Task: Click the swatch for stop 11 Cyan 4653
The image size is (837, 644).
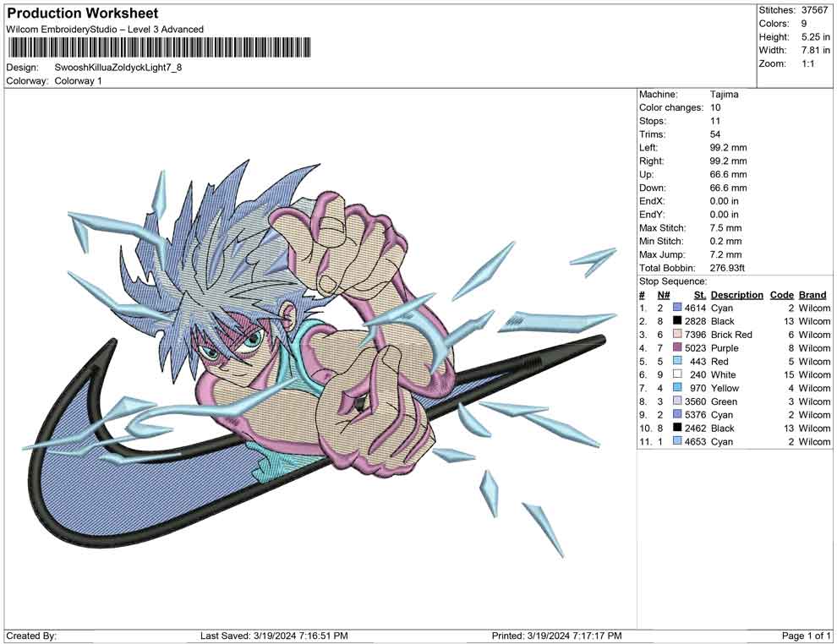Action: coord(677,441)
